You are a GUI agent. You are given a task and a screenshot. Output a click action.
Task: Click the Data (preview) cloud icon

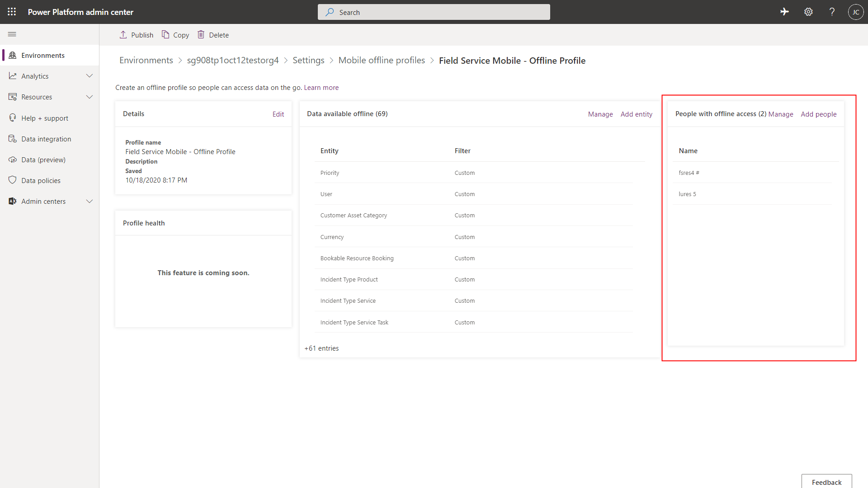[x=13, y=160]
